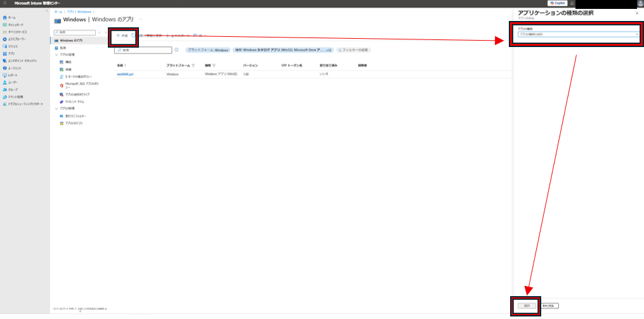Click the info icon beside the search box
Screen dimensions: 644x319
click(176, 50)
